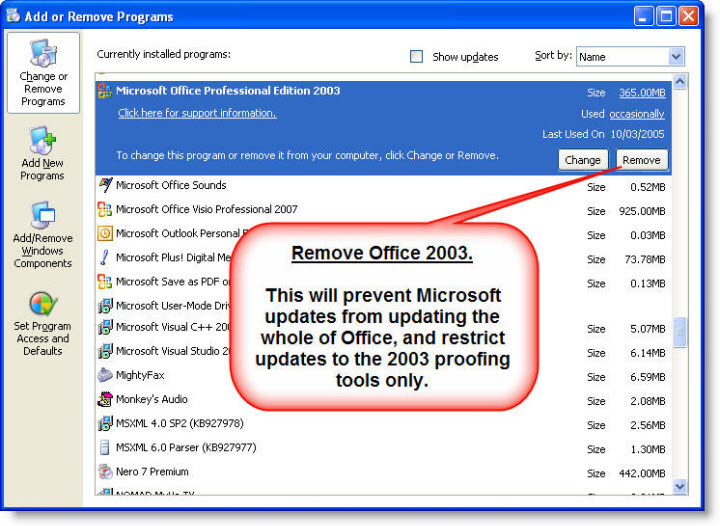Click the Microsoft Save as PDF icon
This screenshot has height=526, width=720.
105,281
